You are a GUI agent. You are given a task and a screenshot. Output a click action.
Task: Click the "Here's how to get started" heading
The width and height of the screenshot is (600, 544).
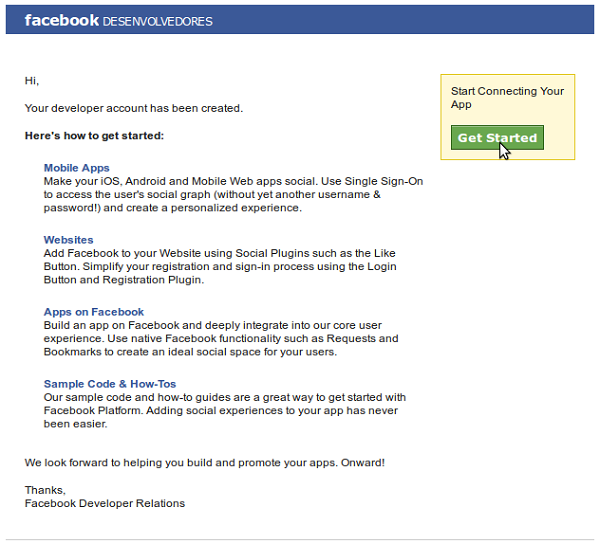click(94, 135)
